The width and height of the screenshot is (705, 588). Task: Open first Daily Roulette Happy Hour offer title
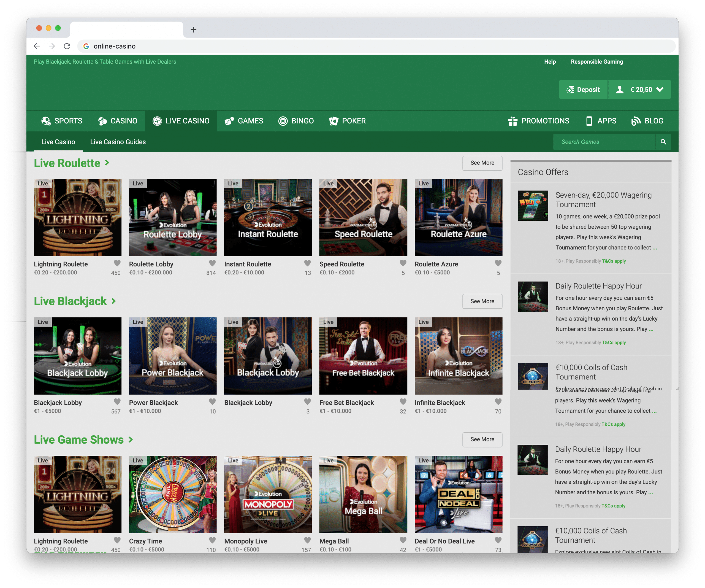point(598,286)
